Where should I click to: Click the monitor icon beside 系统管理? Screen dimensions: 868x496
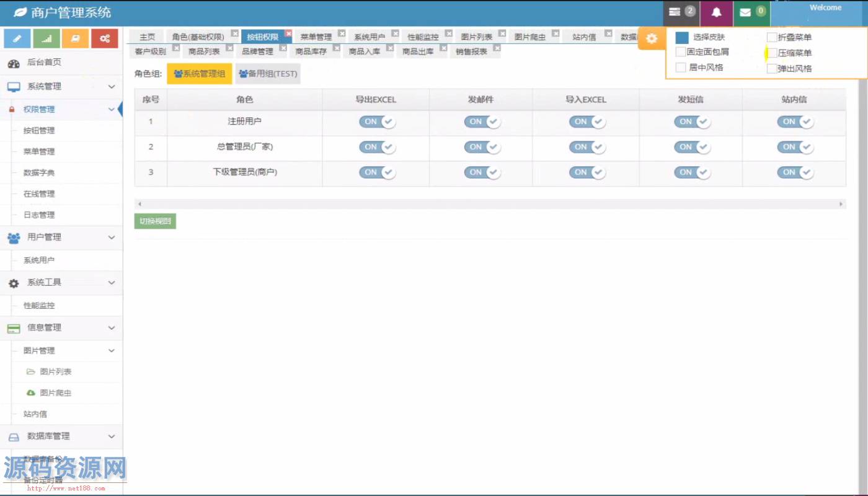click(x=14, y=87)
